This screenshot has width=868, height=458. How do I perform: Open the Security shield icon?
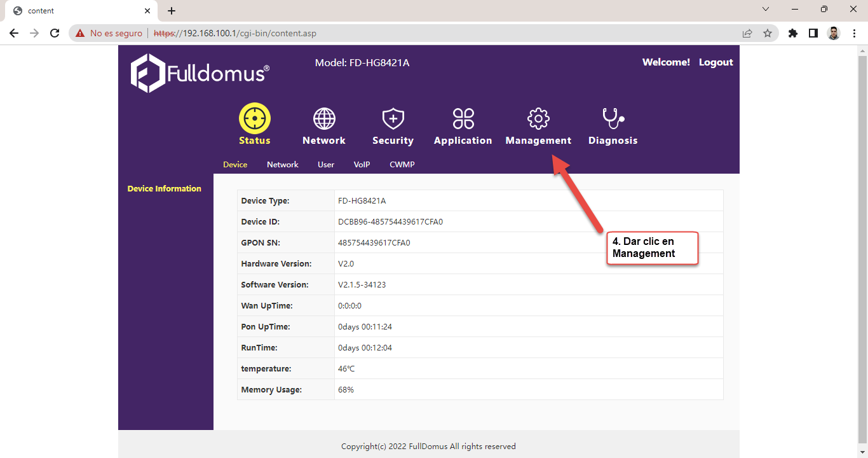[393, 119]
